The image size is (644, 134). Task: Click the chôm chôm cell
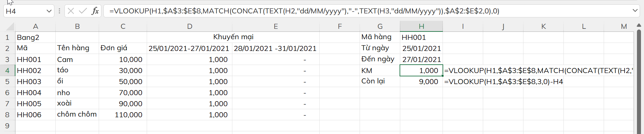click(77, 115)
